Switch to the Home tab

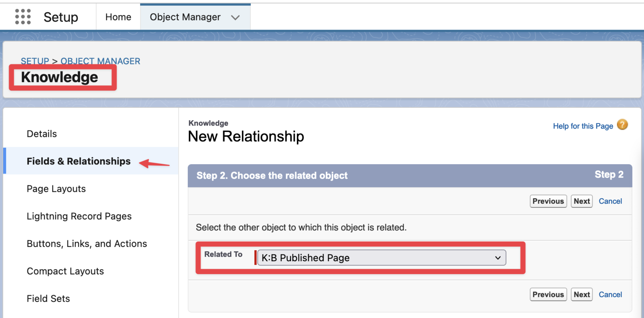[118, 17]
